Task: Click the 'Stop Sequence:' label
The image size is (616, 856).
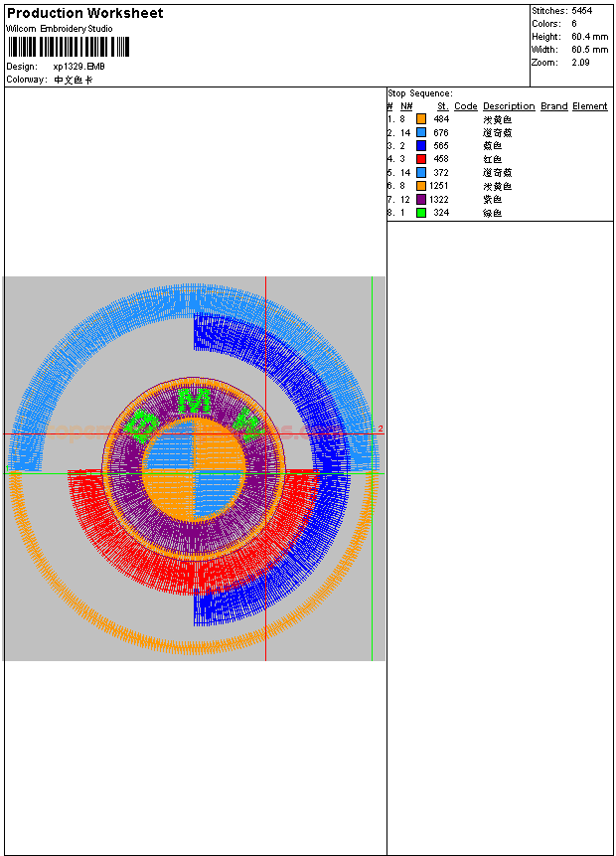Action: click(420, 93)
